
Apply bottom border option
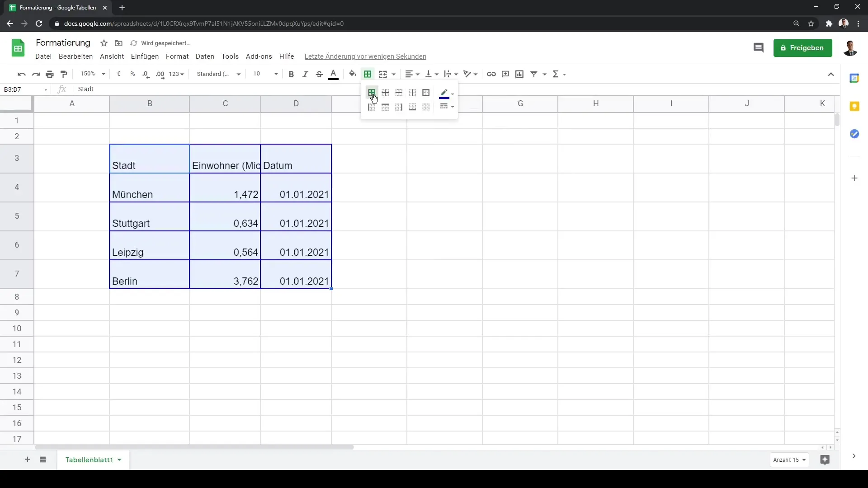[x=412, y=107]
